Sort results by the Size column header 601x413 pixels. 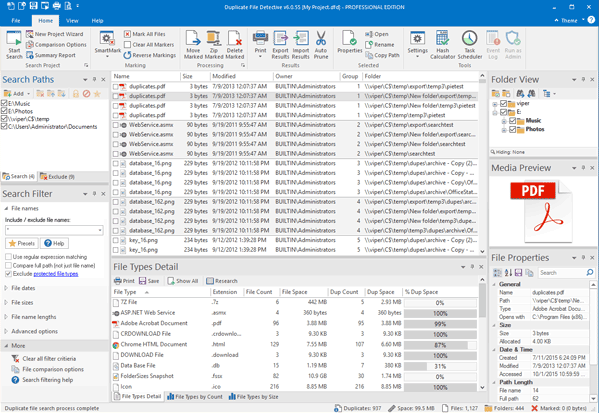pyautogui.click(x=195, y=76)
